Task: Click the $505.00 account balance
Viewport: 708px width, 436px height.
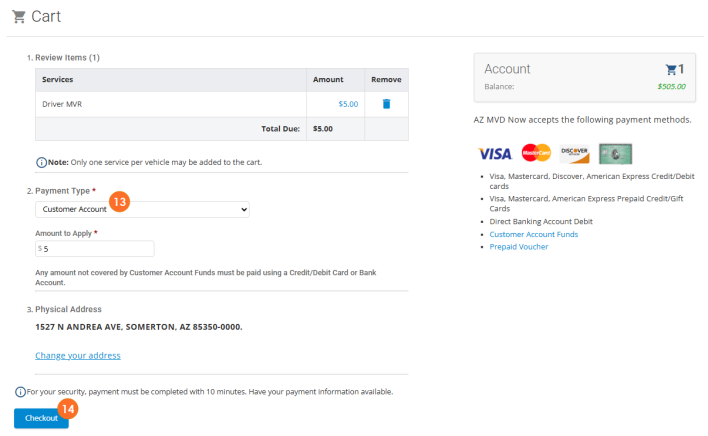Action: click(x=671, y=87)
